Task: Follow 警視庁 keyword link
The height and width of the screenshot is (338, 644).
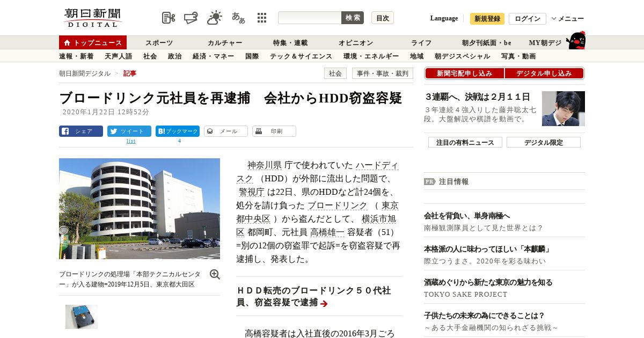Action: 252,192
